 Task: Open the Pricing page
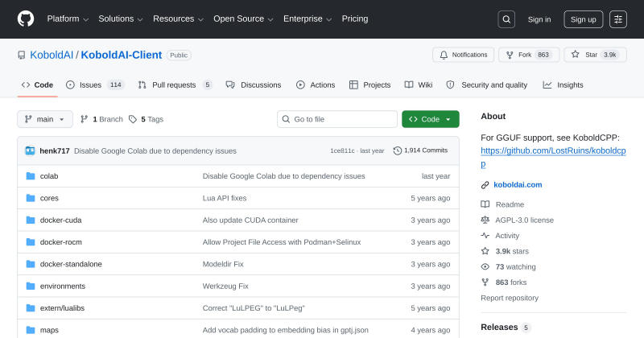355,19
